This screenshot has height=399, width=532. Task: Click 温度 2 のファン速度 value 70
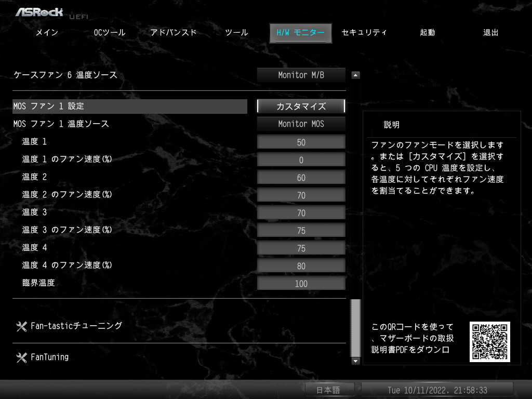click(x=301, y=195)
